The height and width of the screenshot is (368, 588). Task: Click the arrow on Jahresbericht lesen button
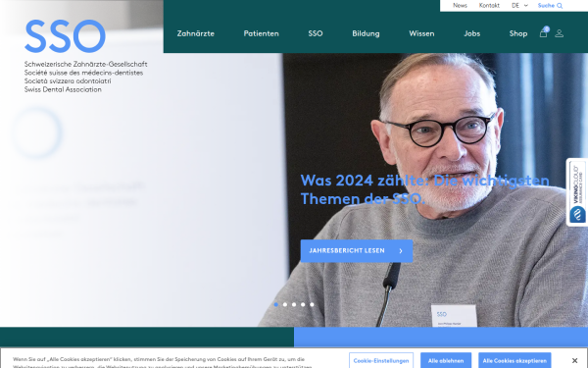tap(401, 251)
